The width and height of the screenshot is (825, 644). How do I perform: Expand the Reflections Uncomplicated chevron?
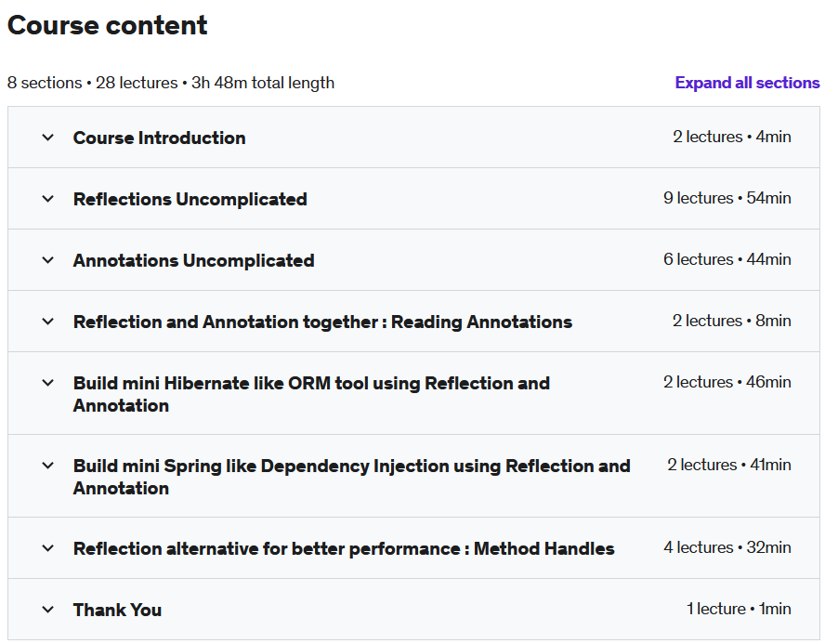point(48,199)
